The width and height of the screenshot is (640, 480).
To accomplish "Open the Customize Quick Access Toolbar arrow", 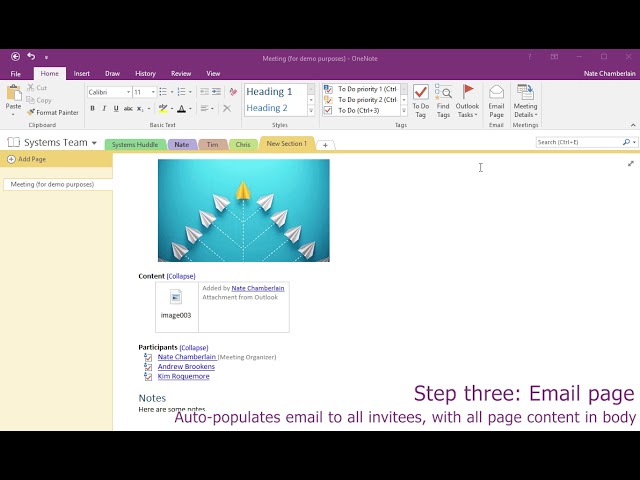I will (46, 58).
